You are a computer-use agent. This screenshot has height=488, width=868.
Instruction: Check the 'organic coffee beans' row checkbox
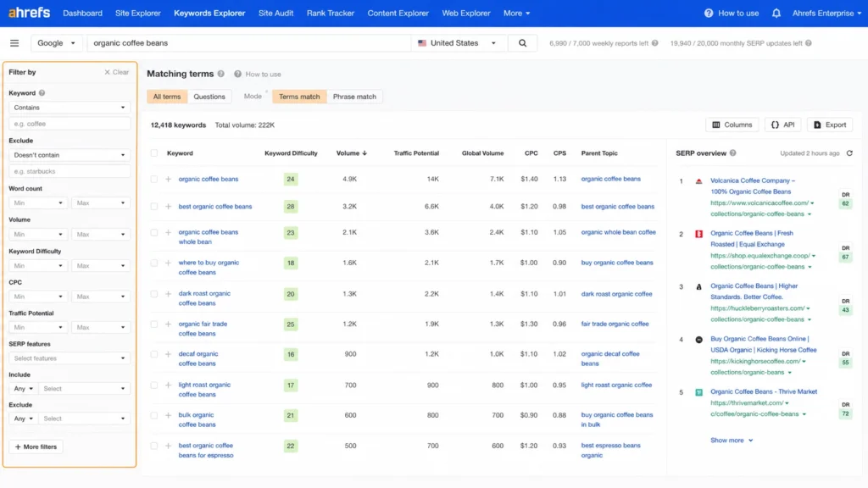[154, 180]
